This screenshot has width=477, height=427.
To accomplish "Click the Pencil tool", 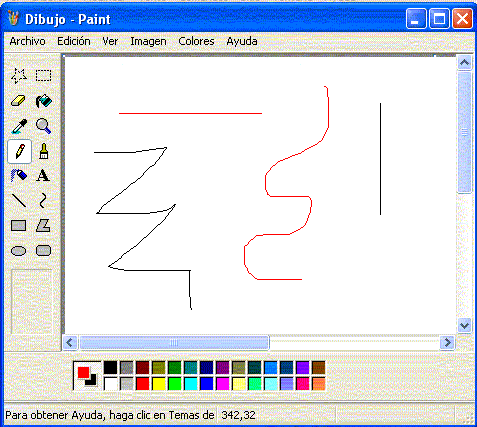I will click(x=19, y=151).
